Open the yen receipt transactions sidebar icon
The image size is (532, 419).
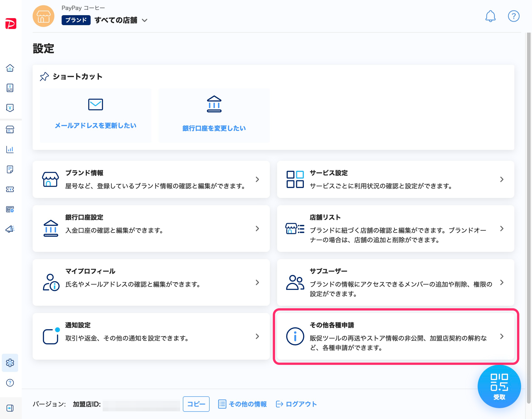click(10, 88)
